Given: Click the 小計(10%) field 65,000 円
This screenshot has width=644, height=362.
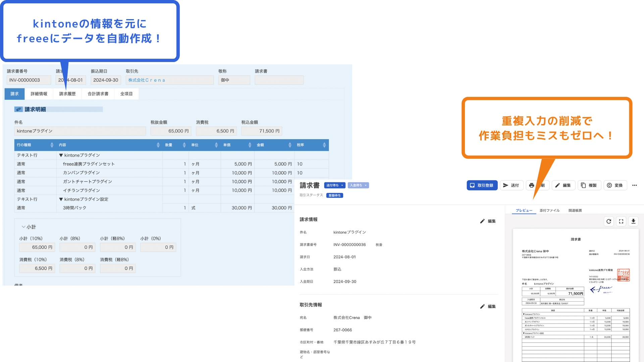Looking at the screenshot, I should pos(37,247).
